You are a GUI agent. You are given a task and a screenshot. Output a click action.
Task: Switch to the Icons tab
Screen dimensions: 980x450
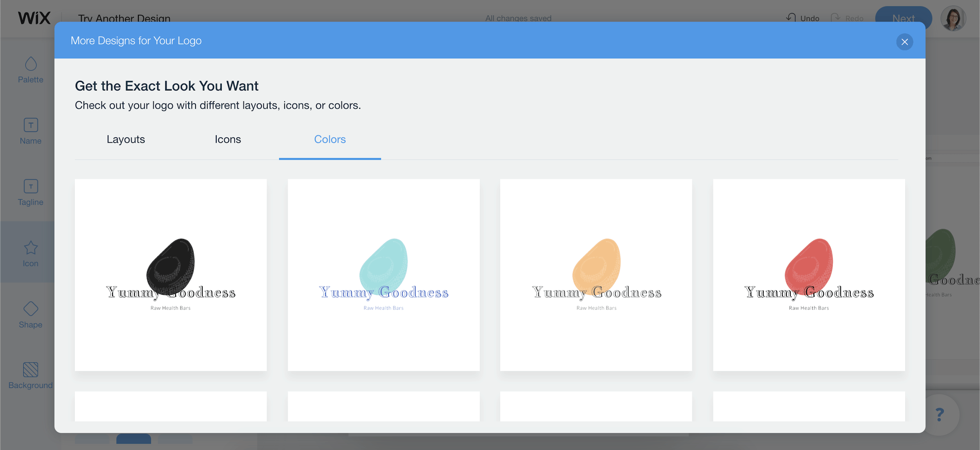(x=227, y=139)
